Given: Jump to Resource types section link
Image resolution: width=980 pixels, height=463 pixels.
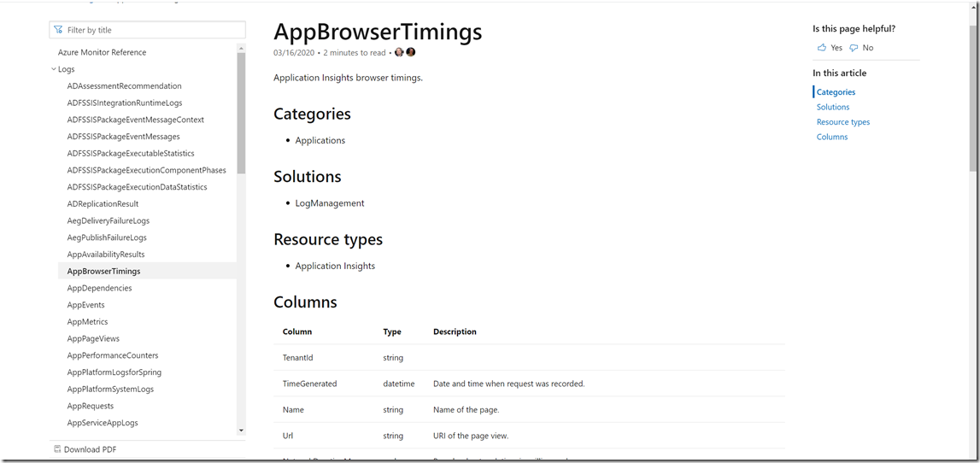Looking at the screenshot, I should [x=842, y=122].
